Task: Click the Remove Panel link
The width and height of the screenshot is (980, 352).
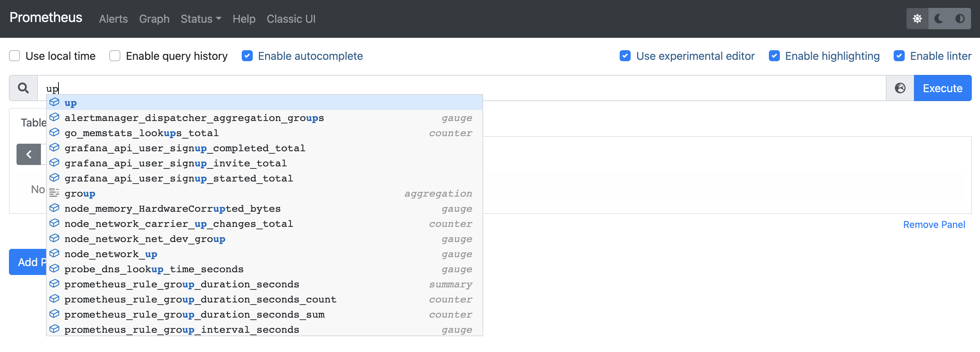Action: point(934,225)
